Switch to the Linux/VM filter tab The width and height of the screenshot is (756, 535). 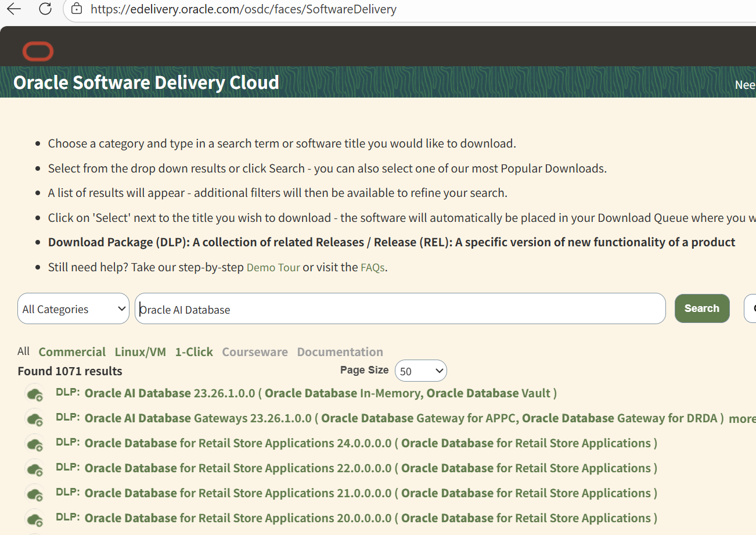(141, 352)
